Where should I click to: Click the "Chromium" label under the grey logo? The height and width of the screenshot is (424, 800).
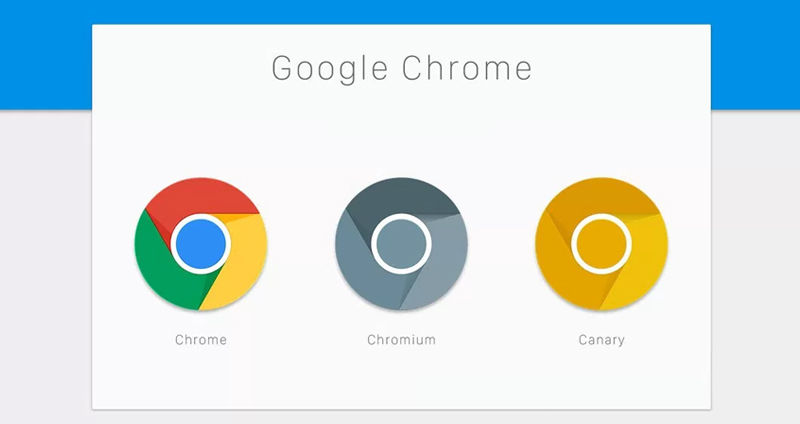pos(402,340)
